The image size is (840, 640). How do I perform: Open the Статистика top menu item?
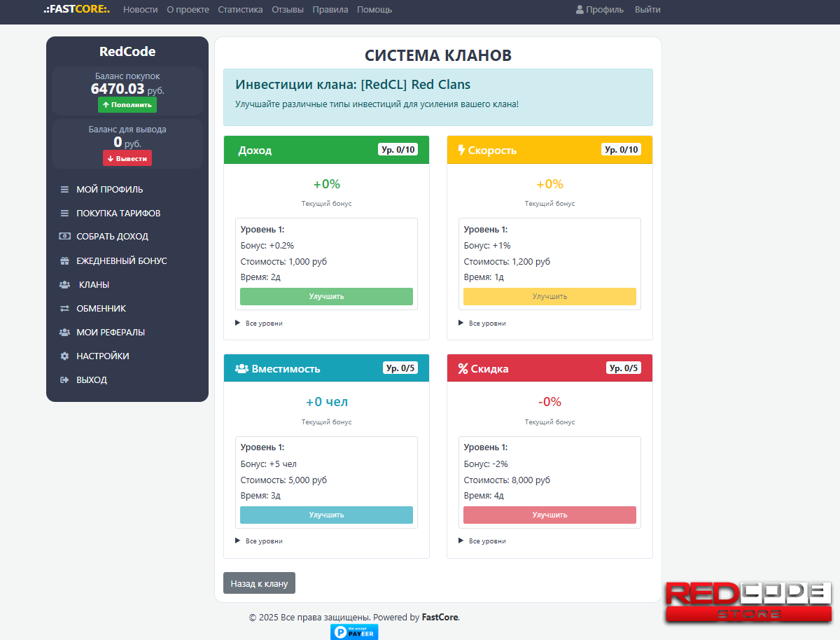tap(240, 10)
